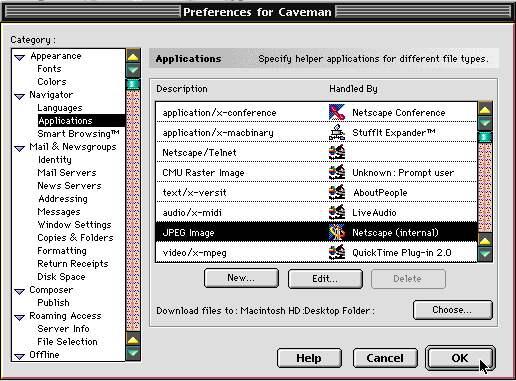
Task: Select File Selection category
Action: (x=67, y=342)
